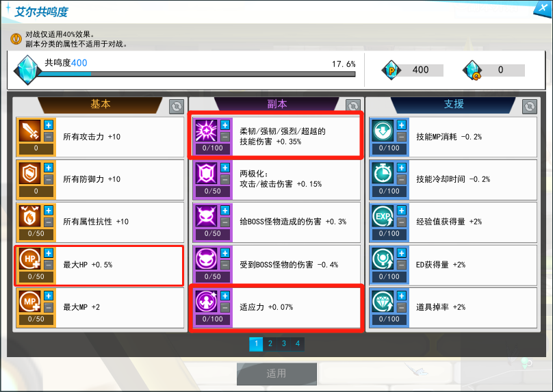Click the 技能冷却时间 stopwatch icon
Screen dimensions: 553x392
[383, 174]
